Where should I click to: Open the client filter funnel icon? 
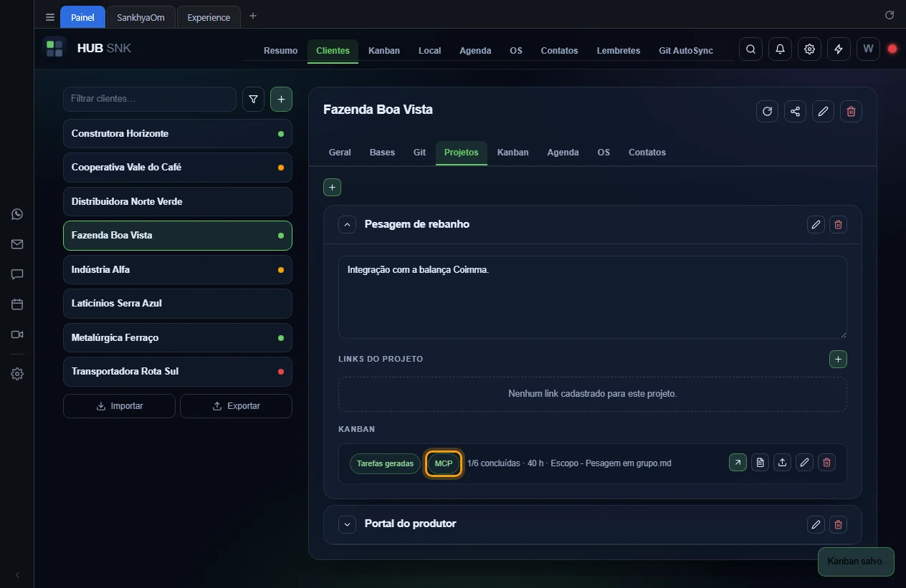click(x=253, y=100)
